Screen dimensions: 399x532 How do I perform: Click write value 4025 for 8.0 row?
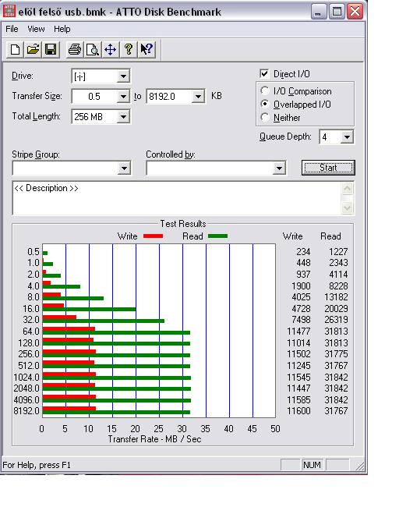click(x=301, y=297)
